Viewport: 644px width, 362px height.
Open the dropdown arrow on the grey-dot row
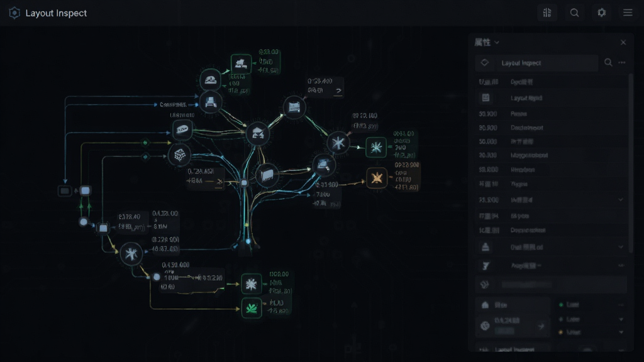621,319
